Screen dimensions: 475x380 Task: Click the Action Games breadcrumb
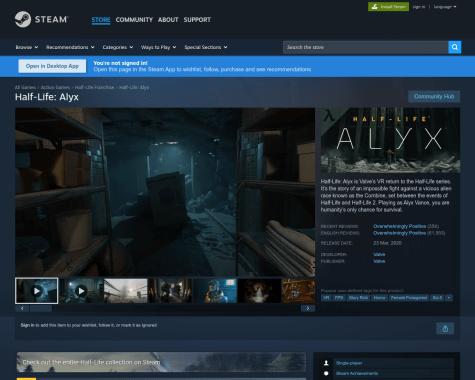[55, 87]
